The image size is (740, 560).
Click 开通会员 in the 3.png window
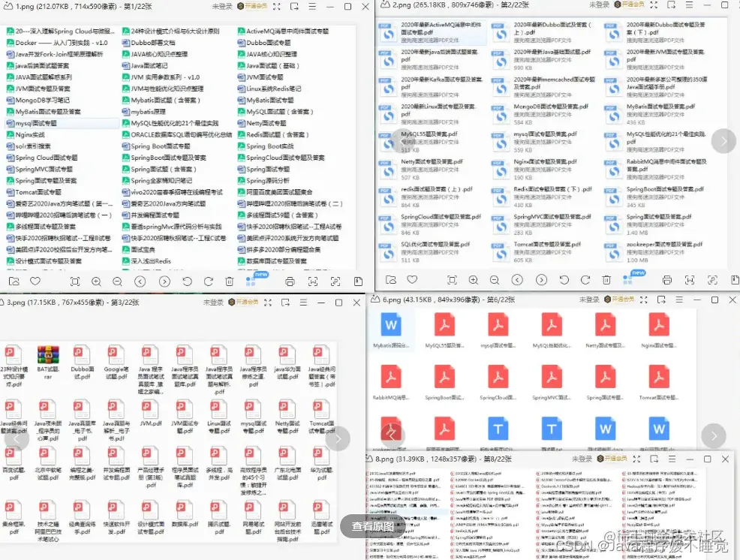coord(243,303)
